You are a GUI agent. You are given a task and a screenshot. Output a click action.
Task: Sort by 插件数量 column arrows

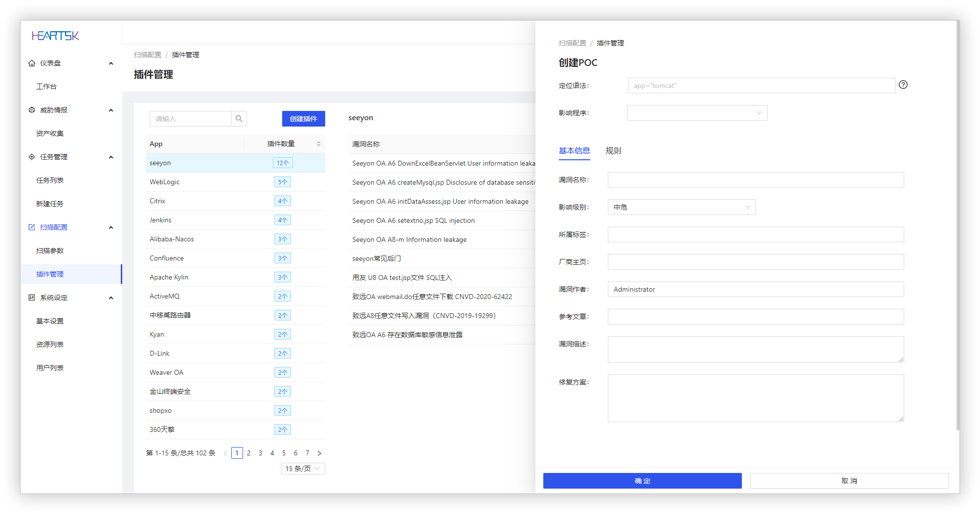(x=318, y=144)
